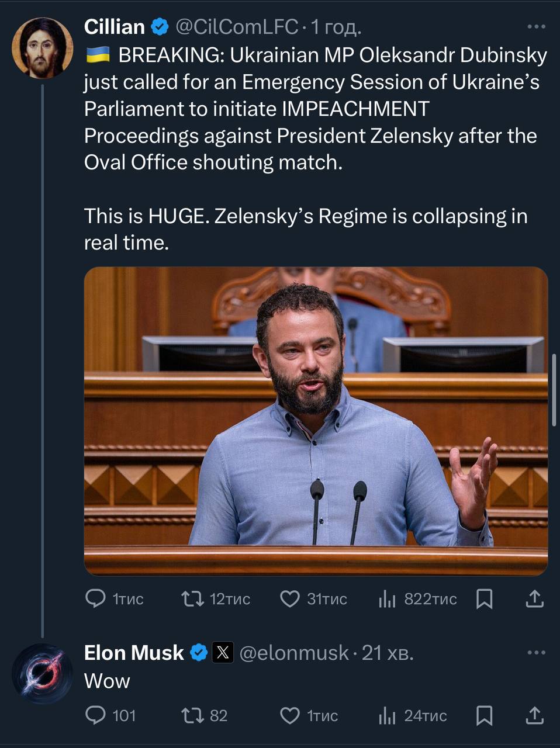Click the X affiliation badge beside Elon Musk
This screenshot has height=748, width=560.
point(222,653)
